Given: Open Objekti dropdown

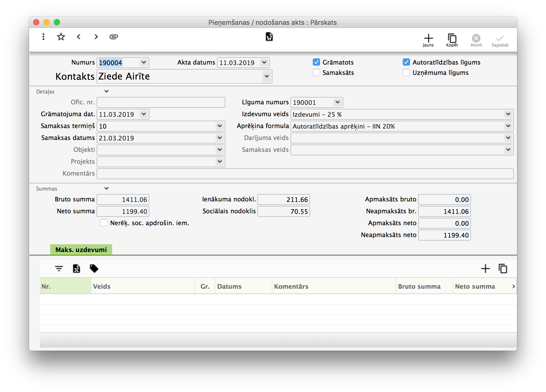Looking at the screenshot, I should 219,150.
